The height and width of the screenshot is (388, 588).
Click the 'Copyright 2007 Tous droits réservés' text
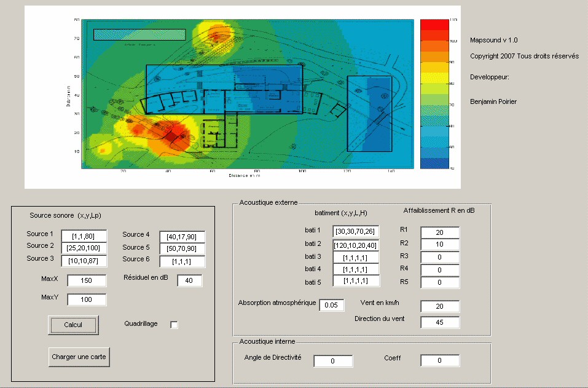524,57
